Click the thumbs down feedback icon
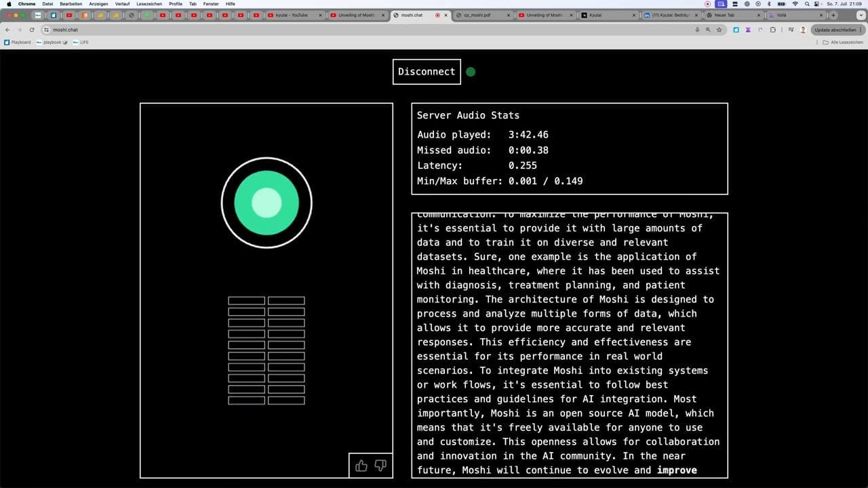Image resolution: width=868 pixels, height=488 pixels. coord(380,466)
